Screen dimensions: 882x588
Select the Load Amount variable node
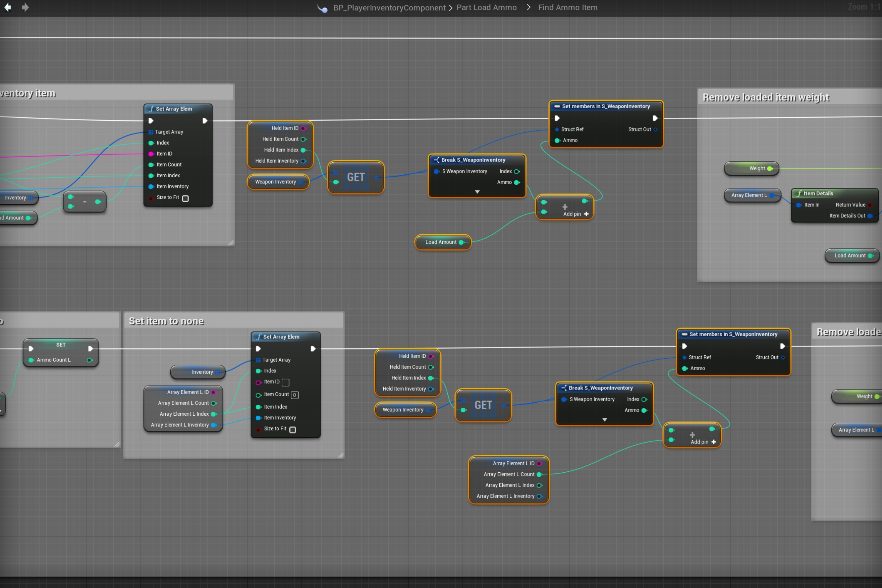(441, 242)
